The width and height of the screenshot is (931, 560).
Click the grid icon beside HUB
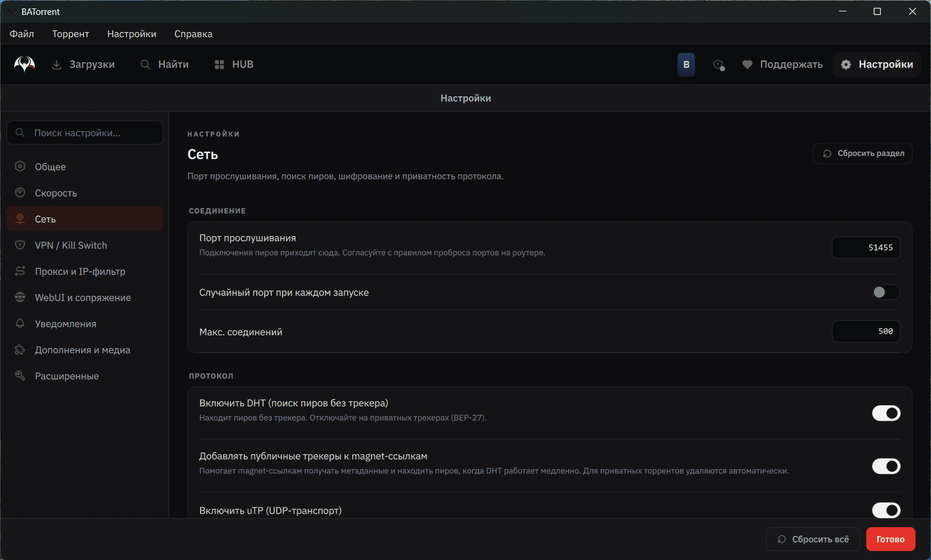tap(219, 65)
